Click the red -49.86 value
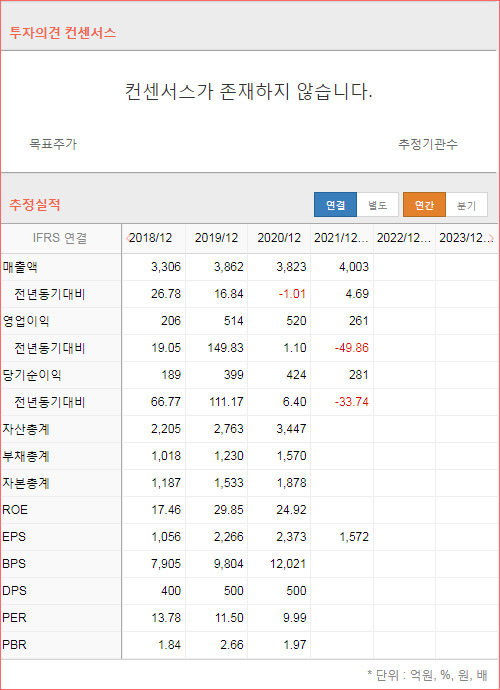The width and height of the screenshot is (500, 690). tap(352, 348)
